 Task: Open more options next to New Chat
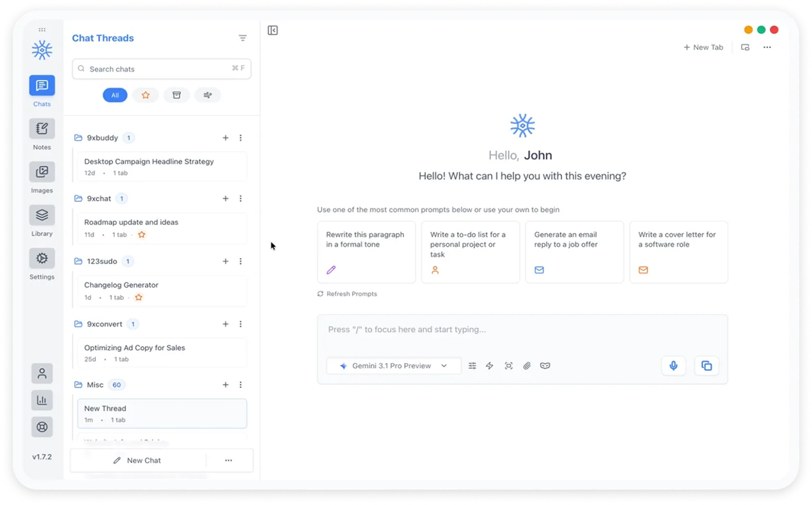(x=228, y=460)
